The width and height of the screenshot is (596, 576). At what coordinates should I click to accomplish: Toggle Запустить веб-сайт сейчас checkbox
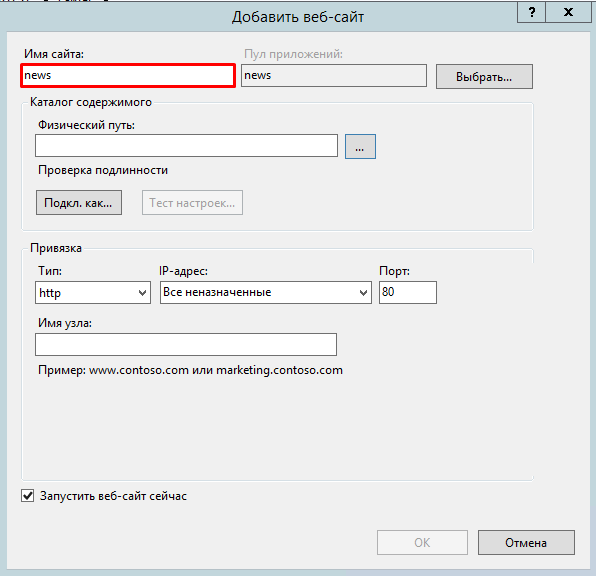tap(28, 496)
